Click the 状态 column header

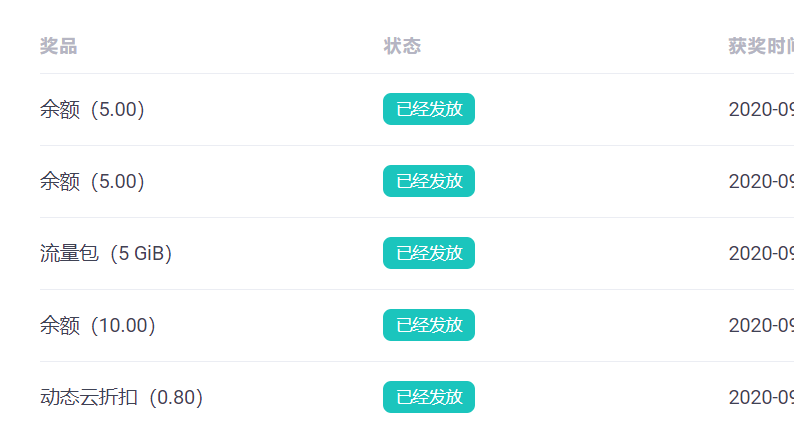[402, 46]
